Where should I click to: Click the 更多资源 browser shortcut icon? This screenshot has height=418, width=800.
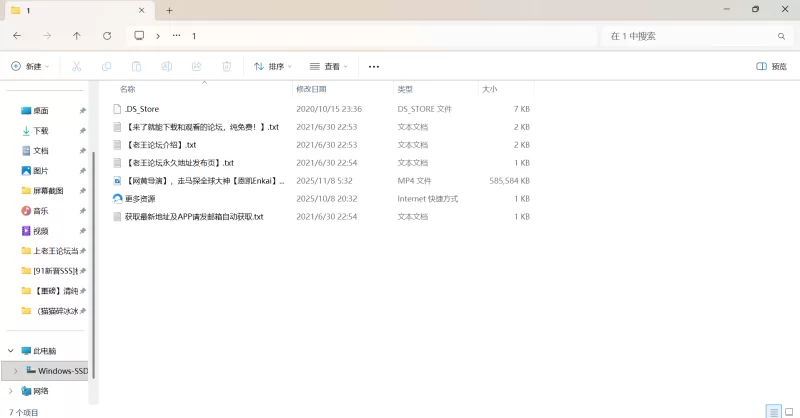(x=117, y=199)
